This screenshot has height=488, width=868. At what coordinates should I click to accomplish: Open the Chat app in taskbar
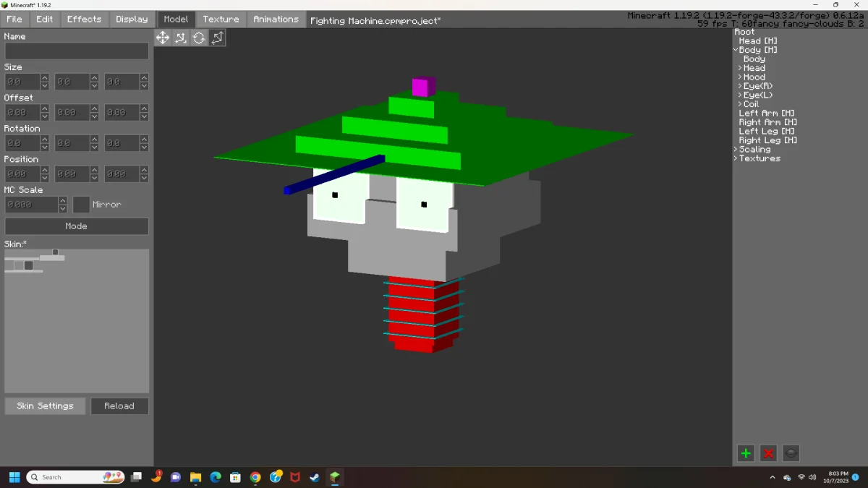(176, 477)
